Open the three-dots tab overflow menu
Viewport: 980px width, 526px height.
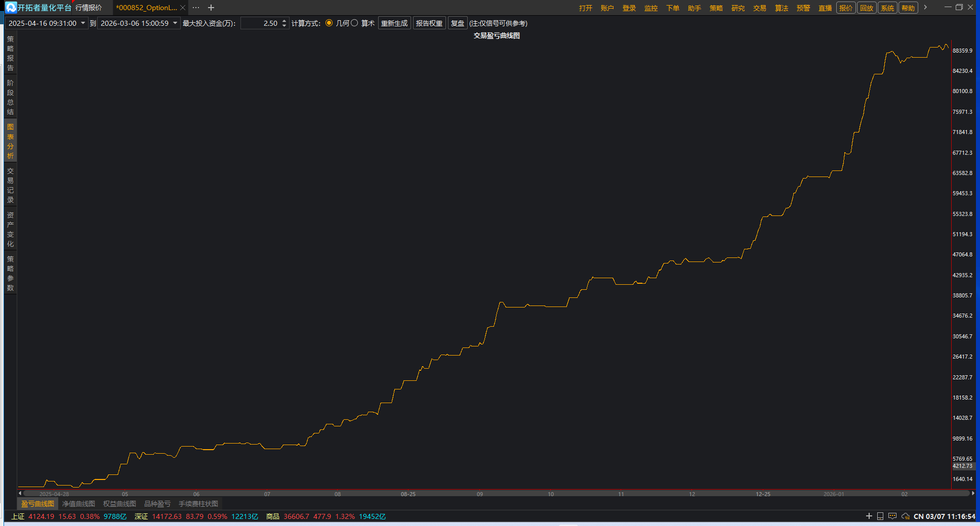pyautogui.click(x=196, y=8)
